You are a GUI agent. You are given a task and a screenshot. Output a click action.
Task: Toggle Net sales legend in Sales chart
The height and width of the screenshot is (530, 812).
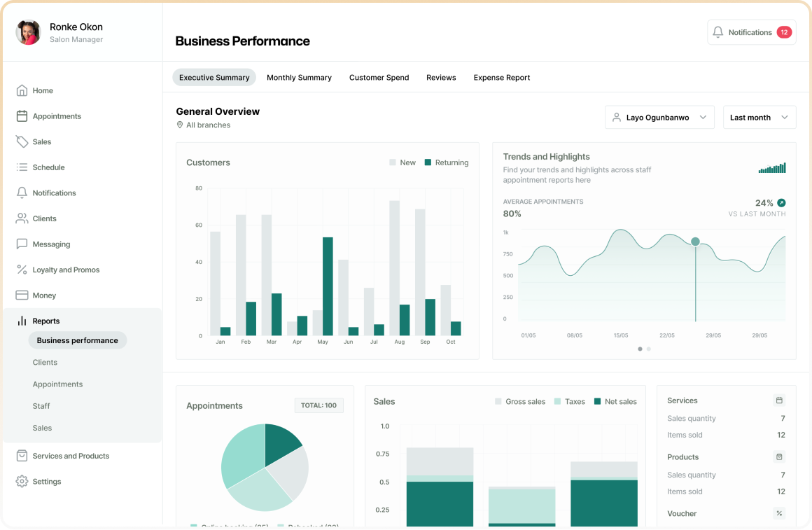(x=615, y=402)
